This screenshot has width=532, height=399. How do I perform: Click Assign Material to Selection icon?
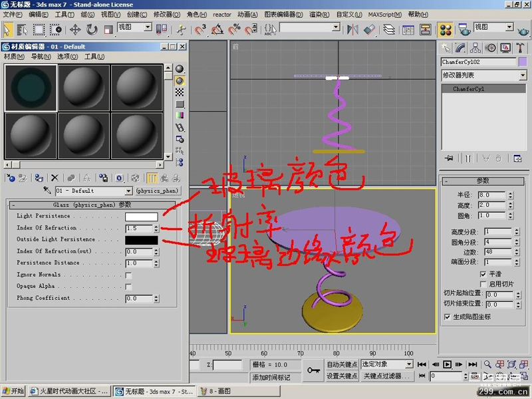(x=39, y=178)
